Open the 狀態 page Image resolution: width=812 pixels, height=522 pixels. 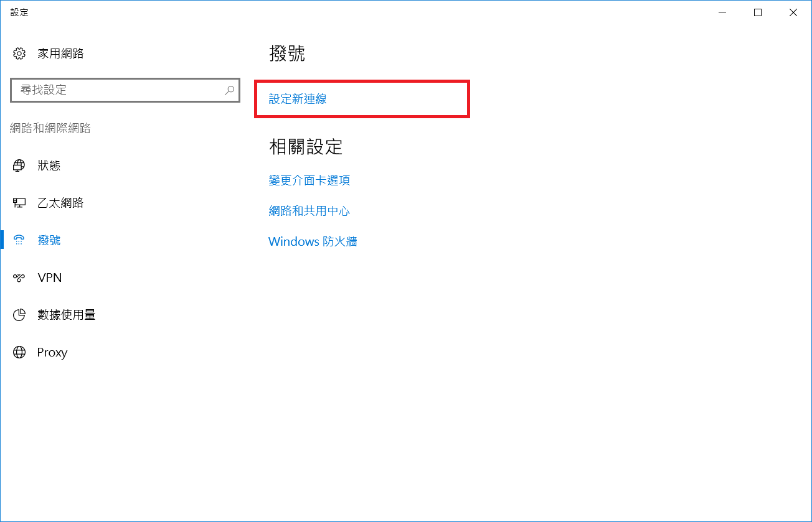pyautogui.click(x=49, y=165)
